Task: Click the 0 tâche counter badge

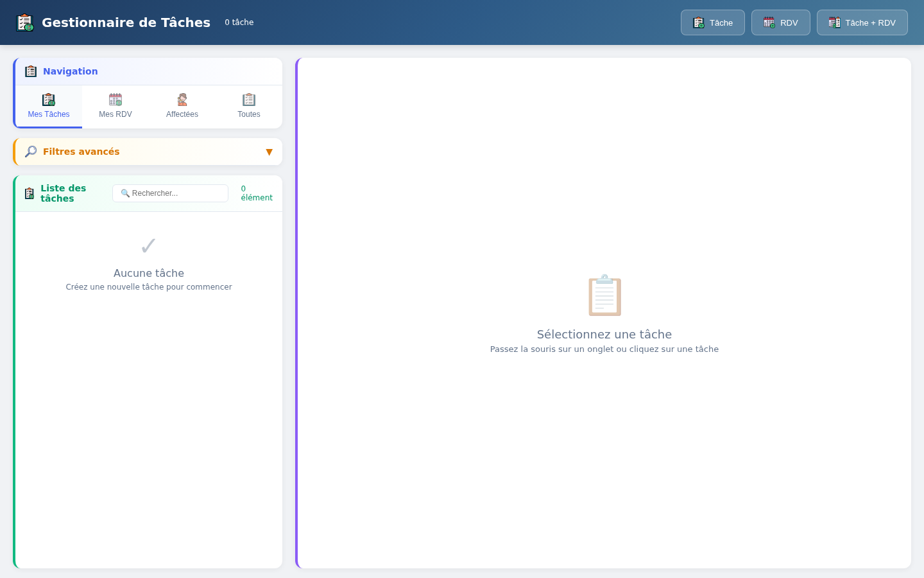Action: [x=239, y=22]
